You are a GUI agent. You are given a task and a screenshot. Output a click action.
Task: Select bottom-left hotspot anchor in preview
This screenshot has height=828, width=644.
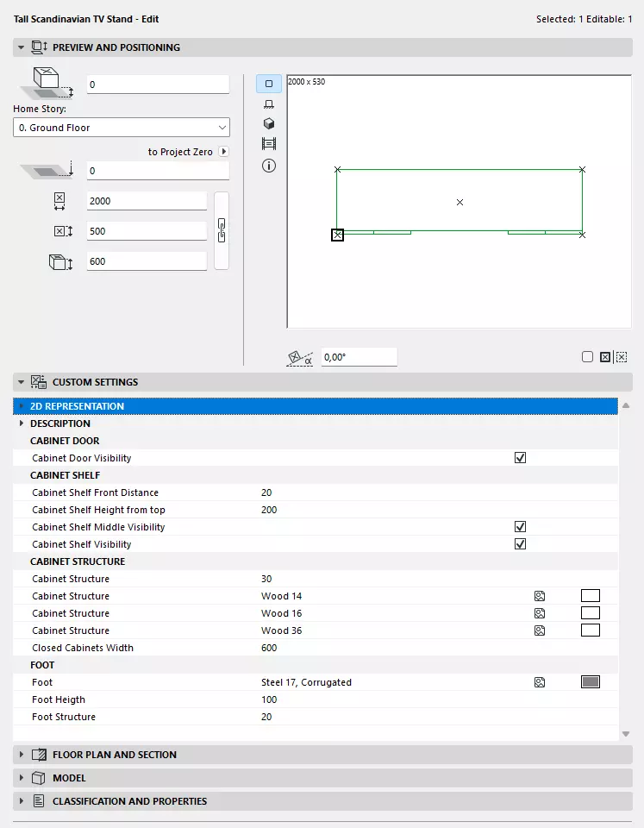(x=337, y=235)
